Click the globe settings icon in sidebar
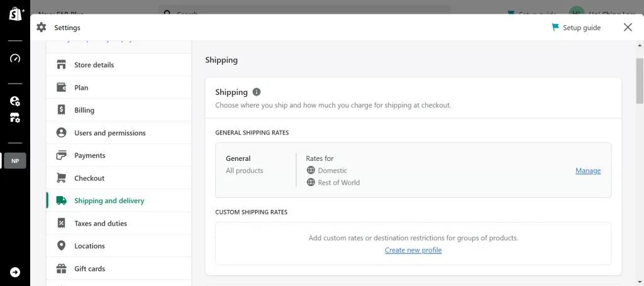Viewport: 644px width, 286px height. click(x=15, y=101)
